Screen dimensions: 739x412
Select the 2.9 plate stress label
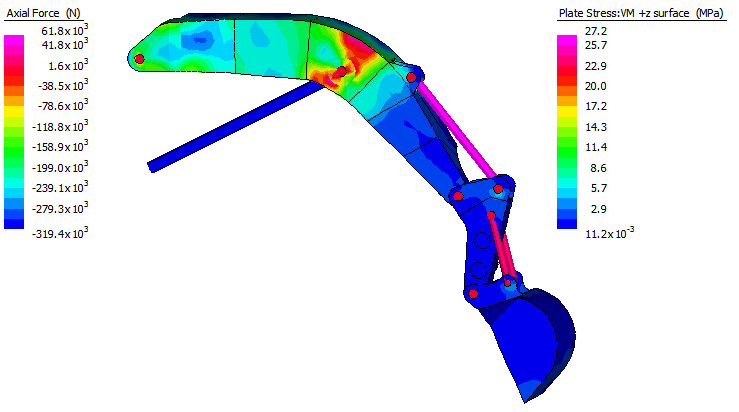(599, 209)
